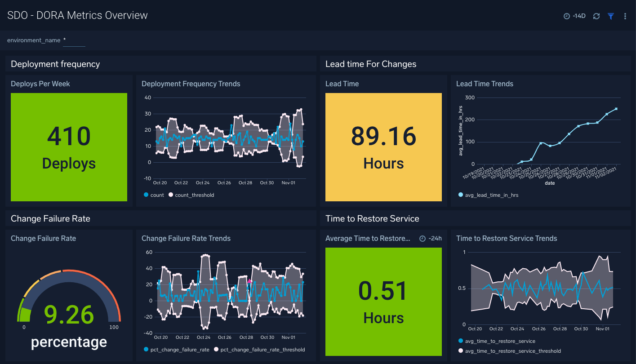
Task: Open the three-dot dashboard options menu
Action: coord(625,16)
